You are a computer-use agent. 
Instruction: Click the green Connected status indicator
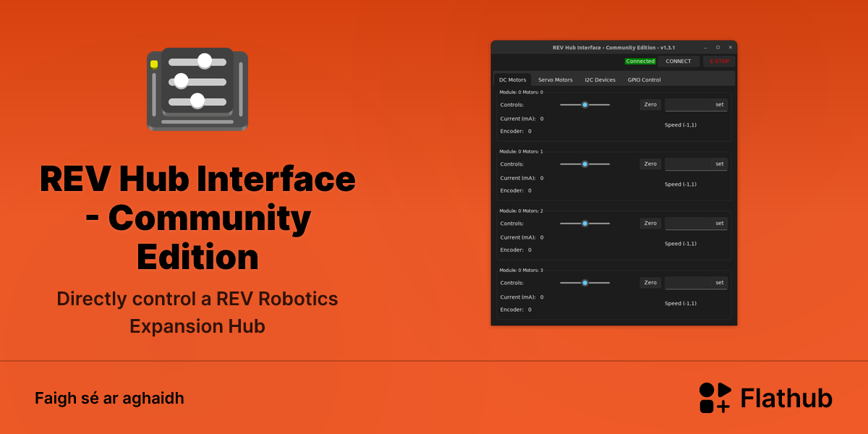(640, 61)
